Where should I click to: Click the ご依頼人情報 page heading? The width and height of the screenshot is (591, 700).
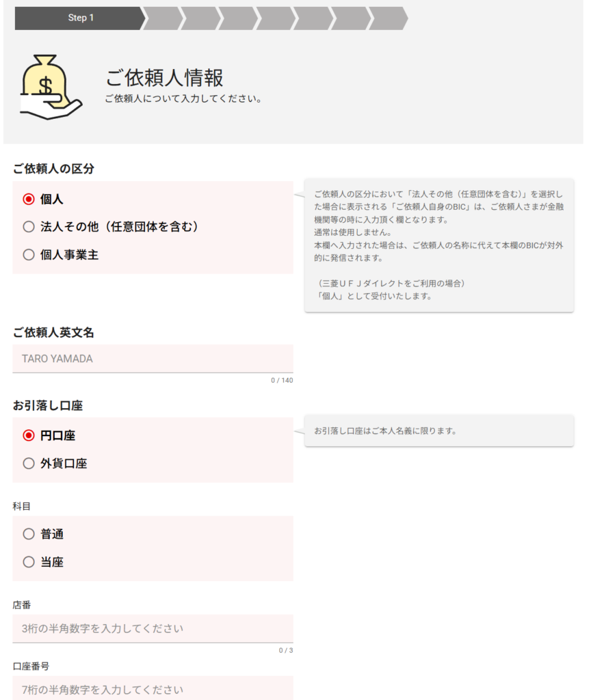[165, 78]
